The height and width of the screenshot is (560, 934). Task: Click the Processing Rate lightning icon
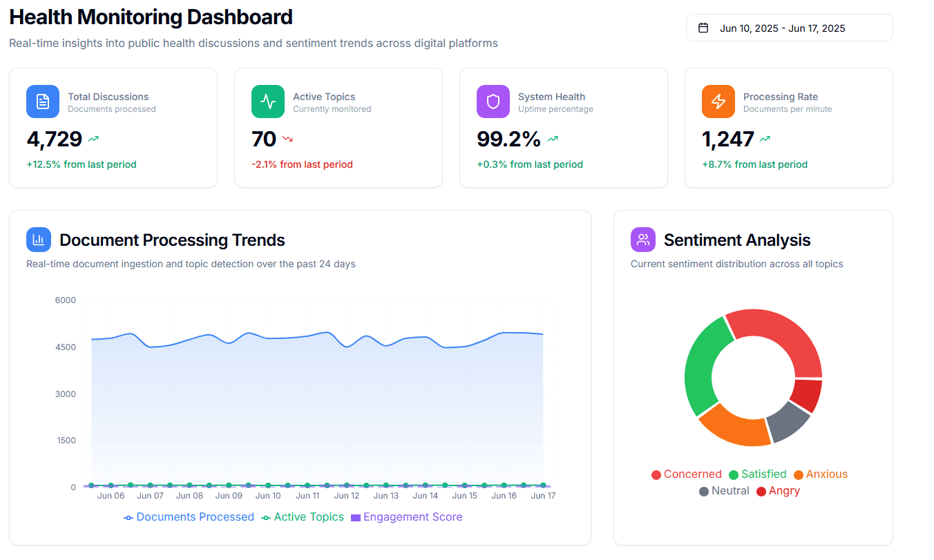[718, 102]
